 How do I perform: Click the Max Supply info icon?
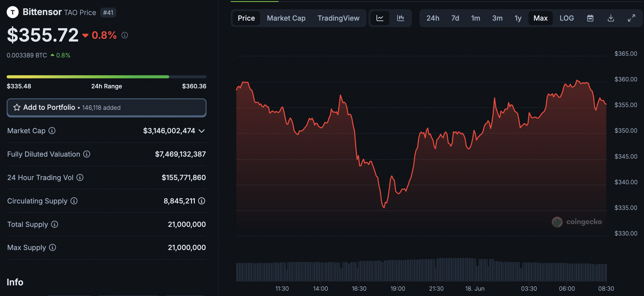(53, 247)
